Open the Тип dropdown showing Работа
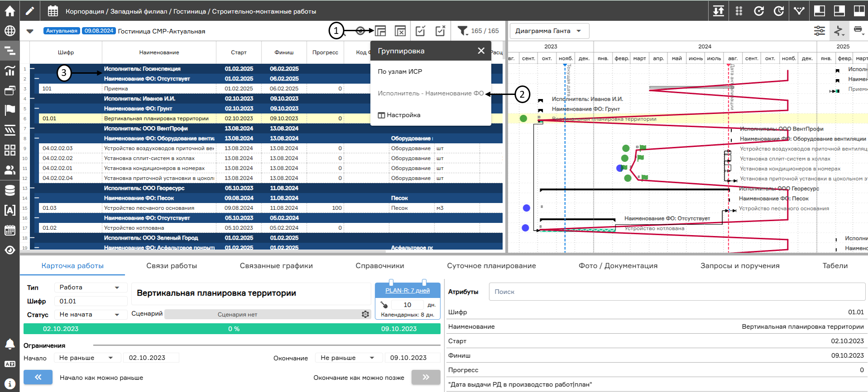 90,288
